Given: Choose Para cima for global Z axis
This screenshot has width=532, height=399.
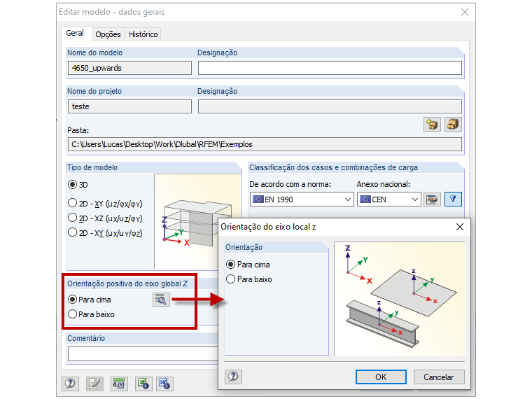Looking at the screenshot, I should 90,300.
